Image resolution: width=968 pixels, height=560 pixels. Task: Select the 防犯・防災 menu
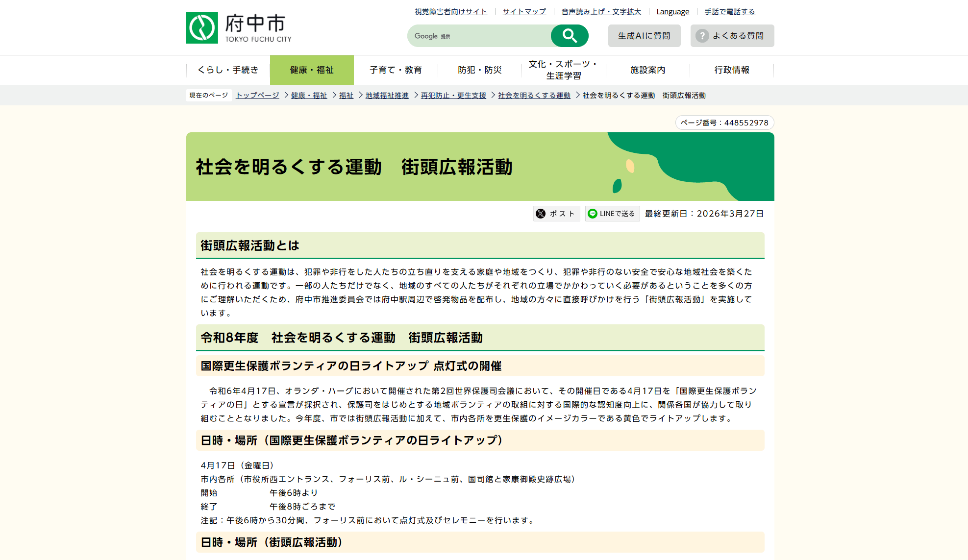[x=480, y=70]
